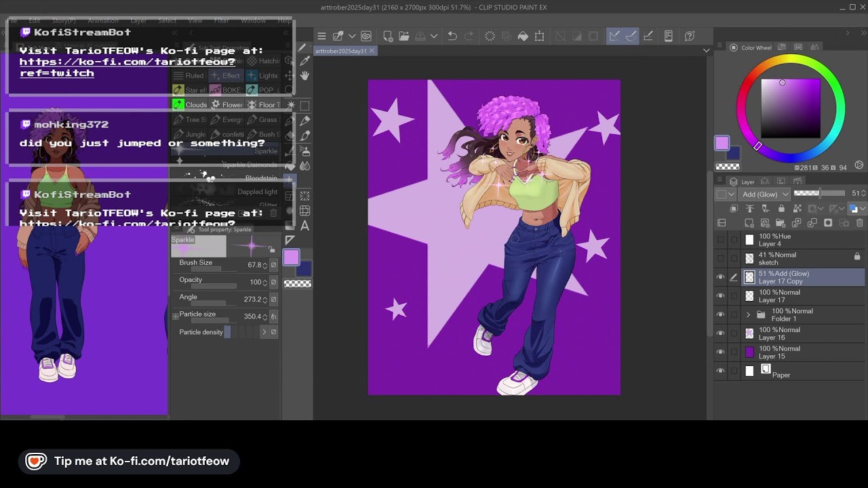Show the sketch layer
The image size is (868, 488).
coord(720,258)
